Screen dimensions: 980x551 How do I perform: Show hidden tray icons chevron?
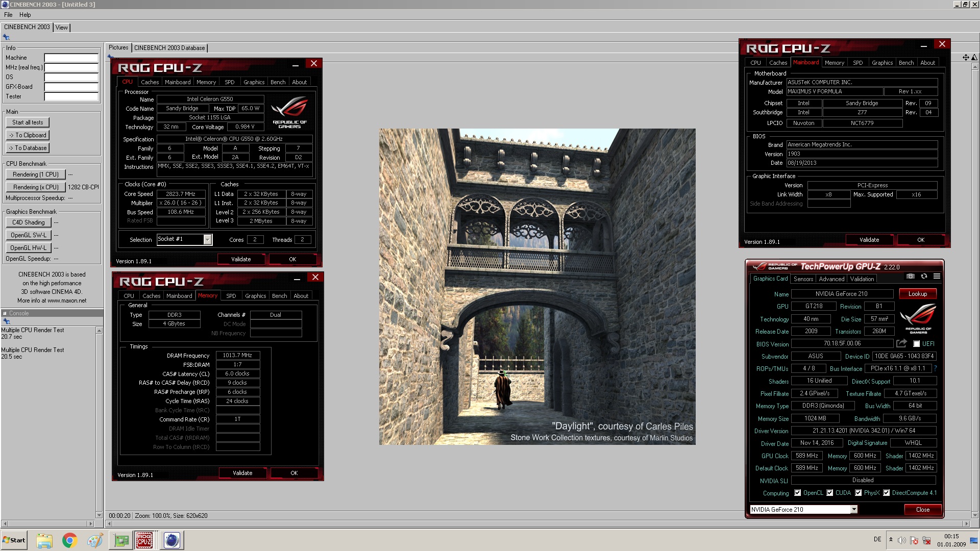point(891,540)
